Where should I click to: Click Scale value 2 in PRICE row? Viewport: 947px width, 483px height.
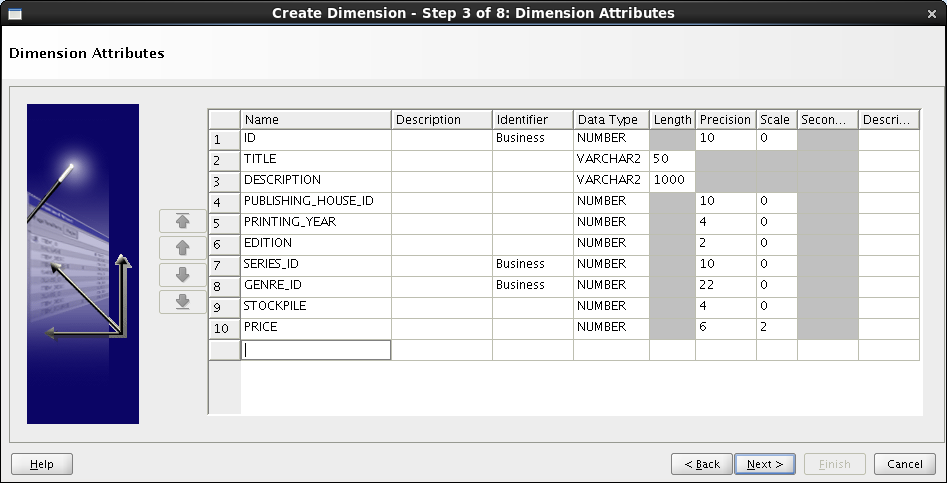click(777, 329)
